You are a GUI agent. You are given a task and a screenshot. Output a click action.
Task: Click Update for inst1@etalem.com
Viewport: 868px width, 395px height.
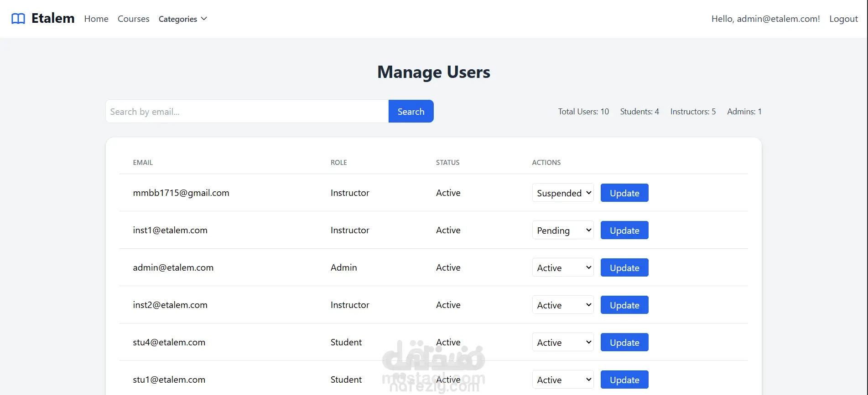(x=624, y=230)
